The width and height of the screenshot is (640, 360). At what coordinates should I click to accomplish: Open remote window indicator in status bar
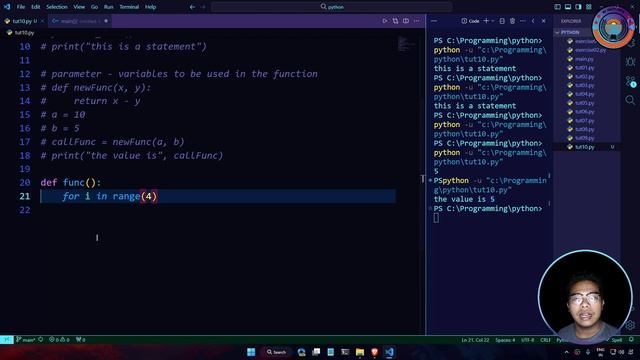click(x=7, y=340)
